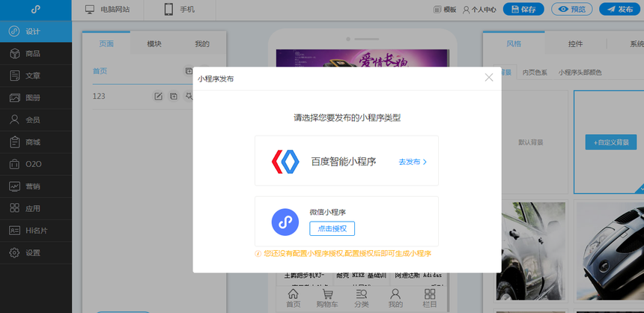644x313 pixels.
Task: Select the 内页色系 sub-tab
Action: coord(535,73)
